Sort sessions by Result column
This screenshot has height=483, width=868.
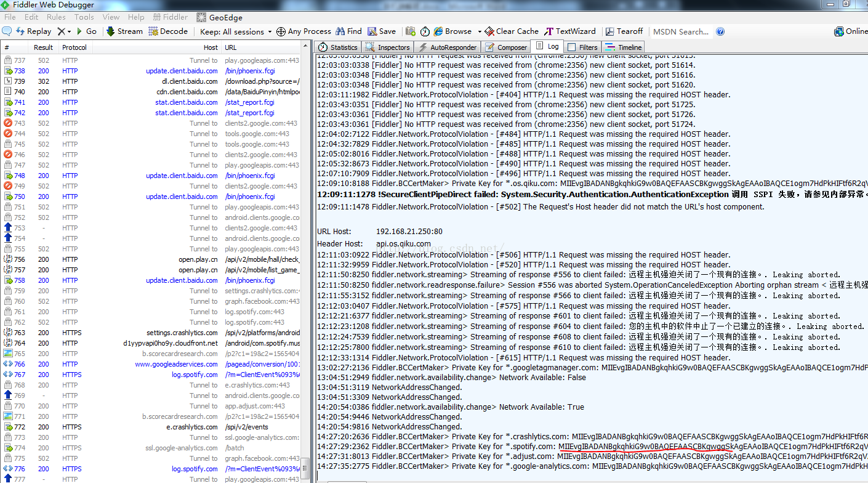43,47
